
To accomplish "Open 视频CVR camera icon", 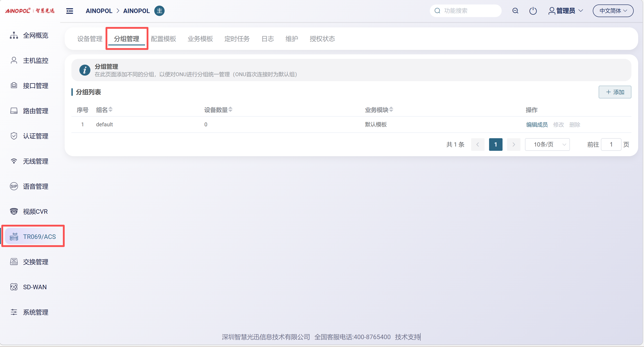I will coord(14,211).
